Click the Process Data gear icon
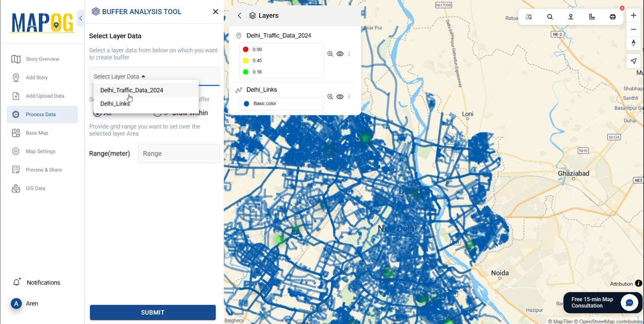644x324 pixels. coord(16,115)
